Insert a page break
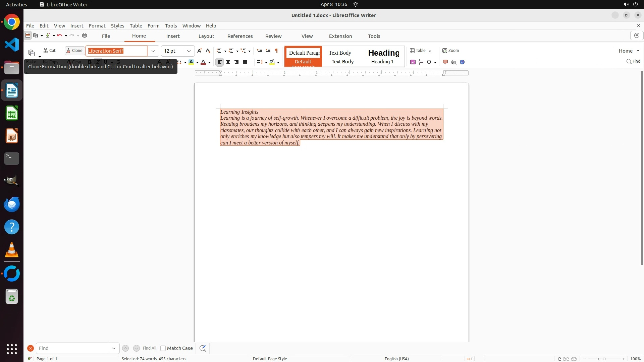Screen dimensions: 644x362 point(421,62)
